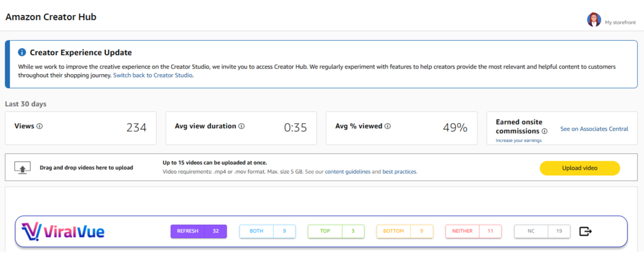Click Drag and drop videos here text
644x260 pixels.
pos(86,168)
